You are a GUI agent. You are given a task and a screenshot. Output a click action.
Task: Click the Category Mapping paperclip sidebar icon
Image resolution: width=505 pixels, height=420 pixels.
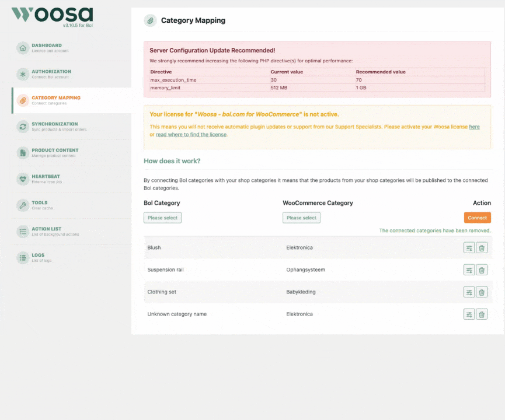(23, 100)
